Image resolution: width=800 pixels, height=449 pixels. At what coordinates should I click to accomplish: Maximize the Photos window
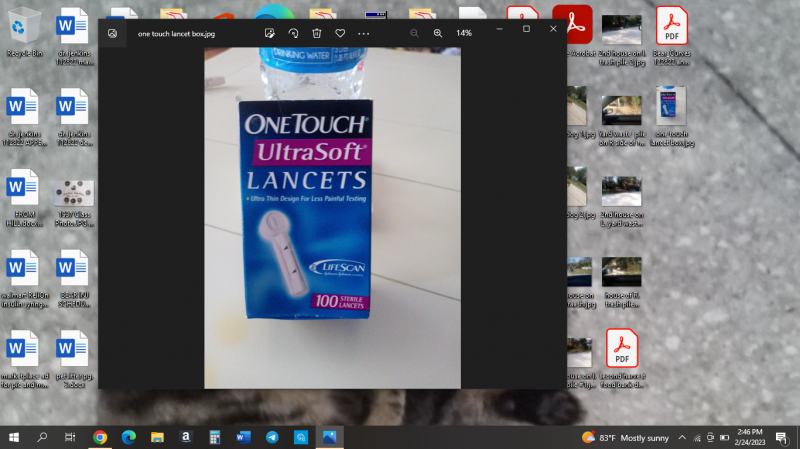[x=526, y=29]
